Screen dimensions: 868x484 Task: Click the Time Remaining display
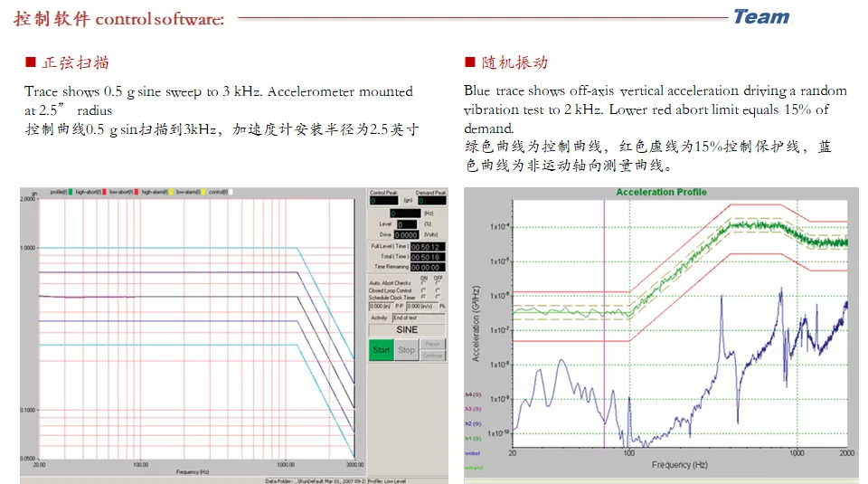click(x=427, y=267)
